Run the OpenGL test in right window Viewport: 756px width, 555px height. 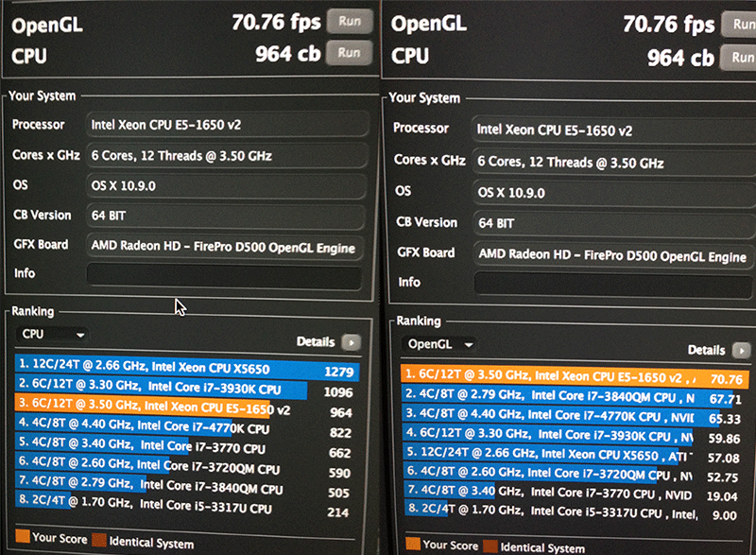pos(740,24)
